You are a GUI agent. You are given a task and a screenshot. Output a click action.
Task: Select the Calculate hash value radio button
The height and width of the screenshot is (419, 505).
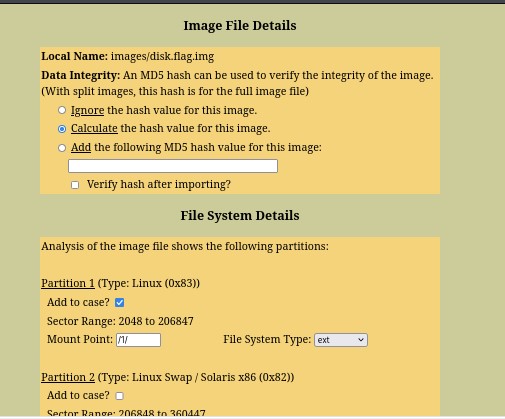click(x=62, y=129)
